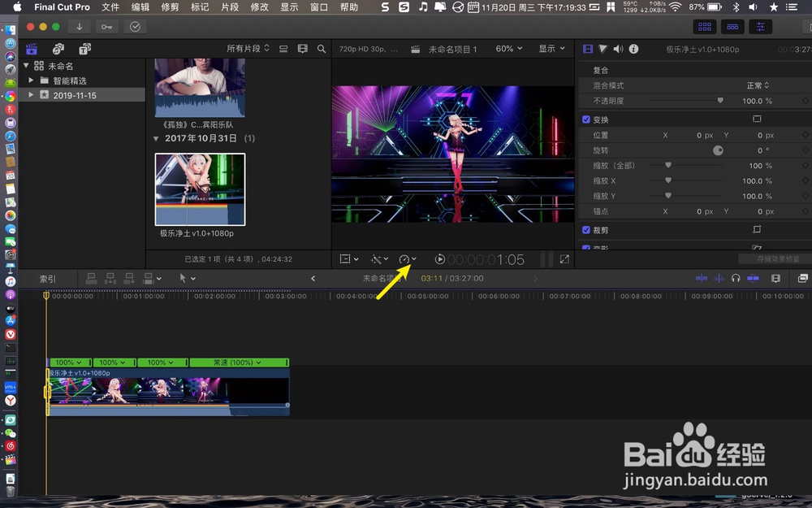Open the 常速 (100%) retime menu
Viewport: 812px width, 508px height.
click(x=239, y=363)
